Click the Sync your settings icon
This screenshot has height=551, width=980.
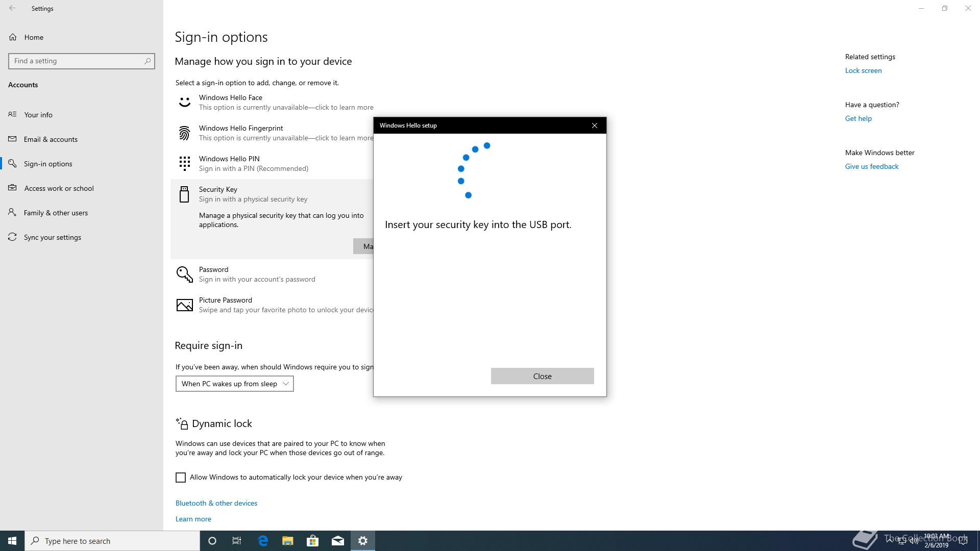[12, 237]
